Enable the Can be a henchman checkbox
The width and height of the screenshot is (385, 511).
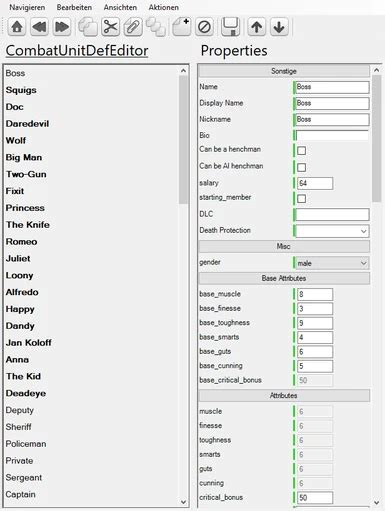[x=301, y=150]
